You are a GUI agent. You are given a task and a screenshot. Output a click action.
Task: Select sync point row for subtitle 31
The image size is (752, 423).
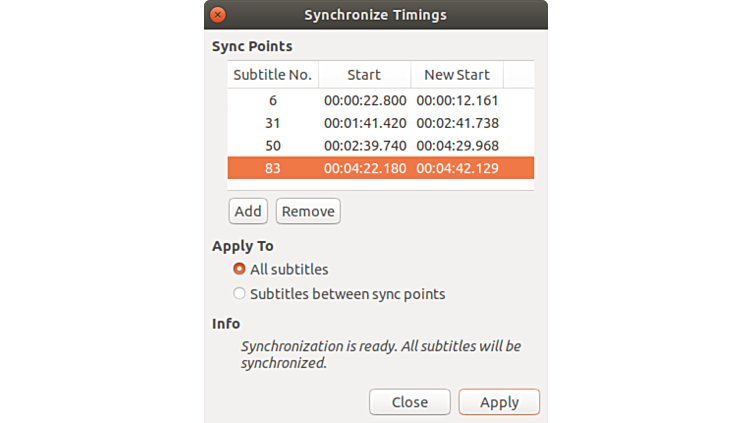tap(273, 123)
